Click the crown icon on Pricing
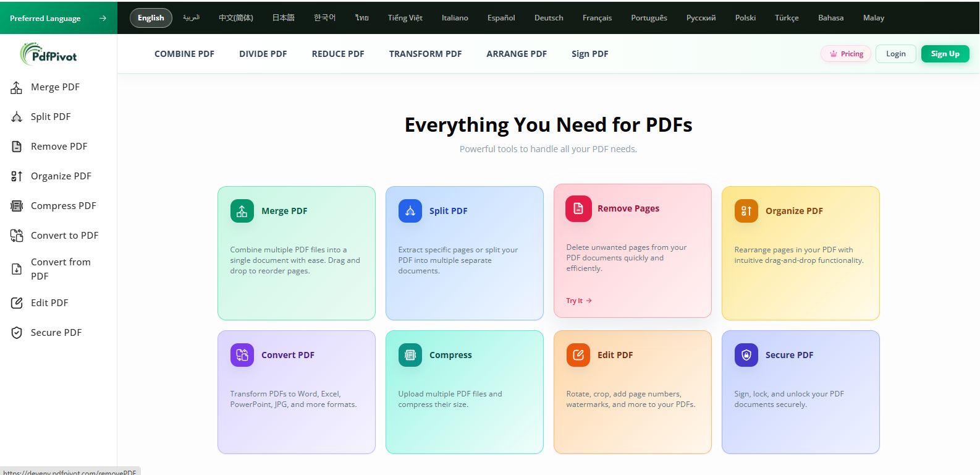 (x=834, y=54)
